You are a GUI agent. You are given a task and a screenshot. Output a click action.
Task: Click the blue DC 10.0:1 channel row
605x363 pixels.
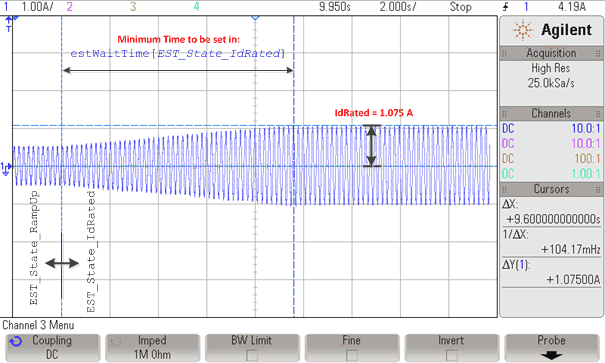pyautogui.click(x=551, y=128)
